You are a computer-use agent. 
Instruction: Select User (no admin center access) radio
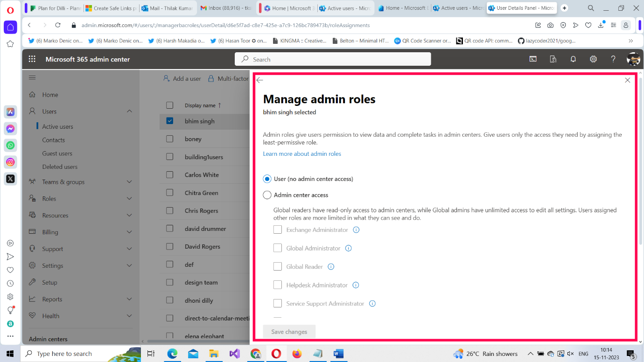click(x=266, y=179)
